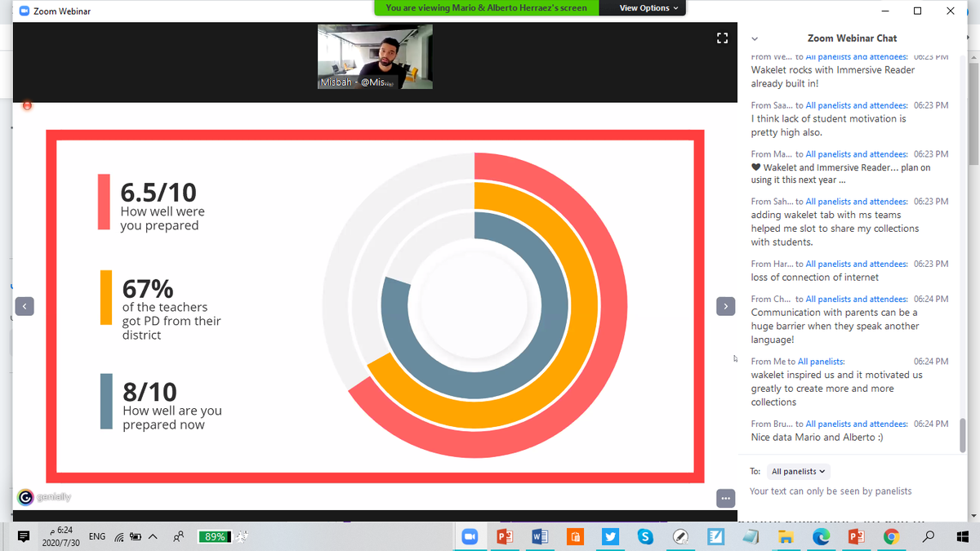Open the Wi-Fi network tray icon
The image size is (980, 551).
pos(120,537)
